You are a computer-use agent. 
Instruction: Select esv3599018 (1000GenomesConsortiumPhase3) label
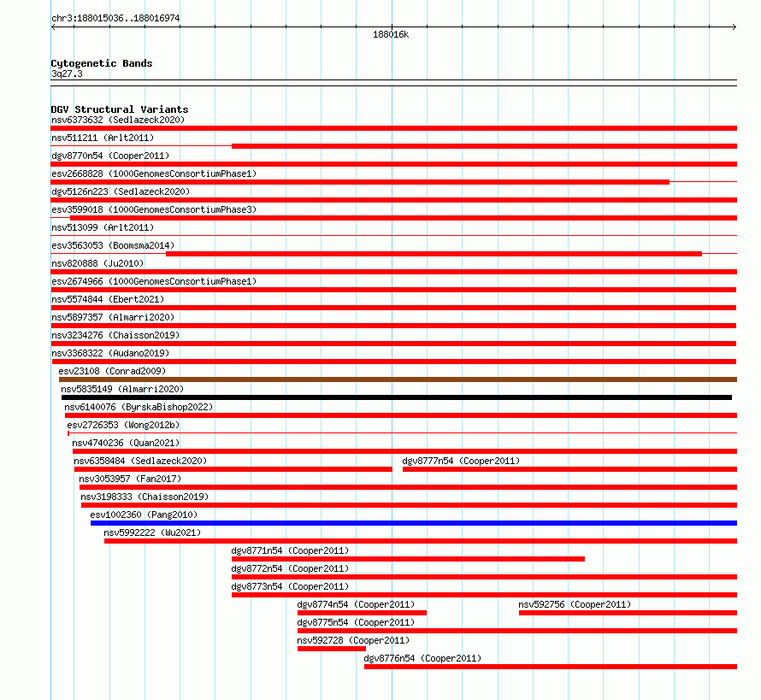(154, 209)
